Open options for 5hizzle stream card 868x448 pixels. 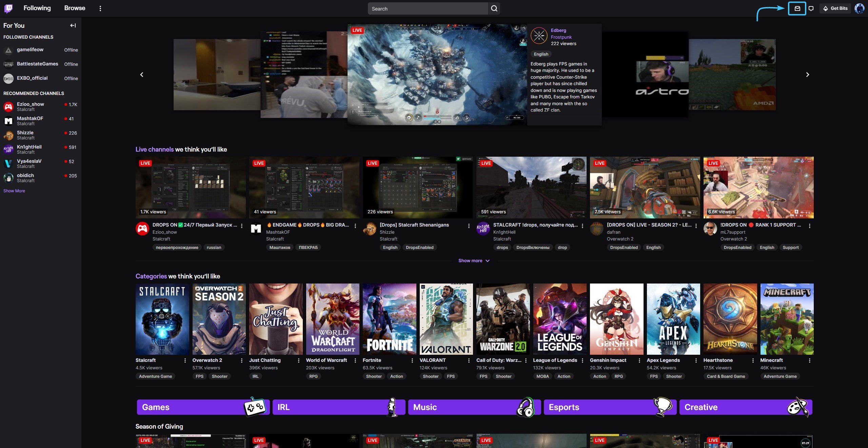(469, 226)
